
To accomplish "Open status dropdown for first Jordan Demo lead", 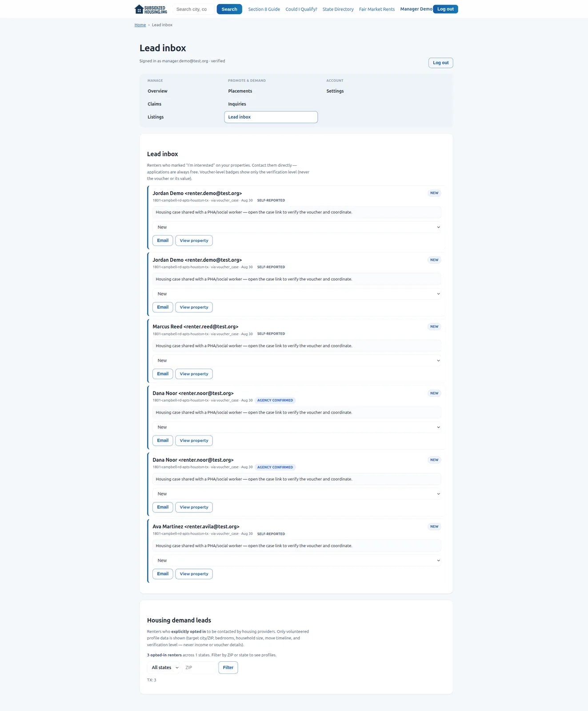I will click(x=297, y=227).
